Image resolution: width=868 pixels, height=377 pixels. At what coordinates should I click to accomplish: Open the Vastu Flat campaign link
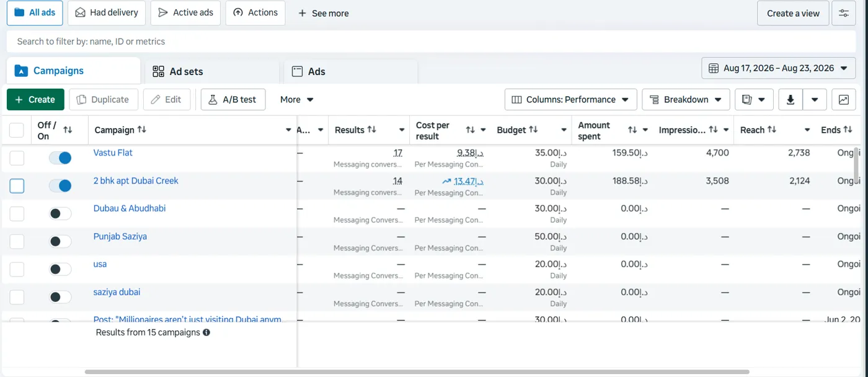pos(113,153)
